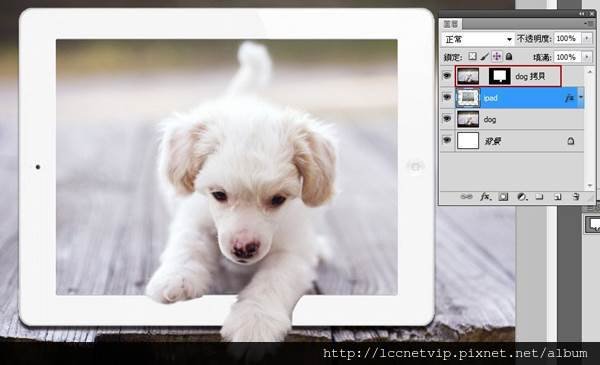600x365 pixels.
Task: Hide the dog 拷貝 layer
Action: click(x=447, y=76)
